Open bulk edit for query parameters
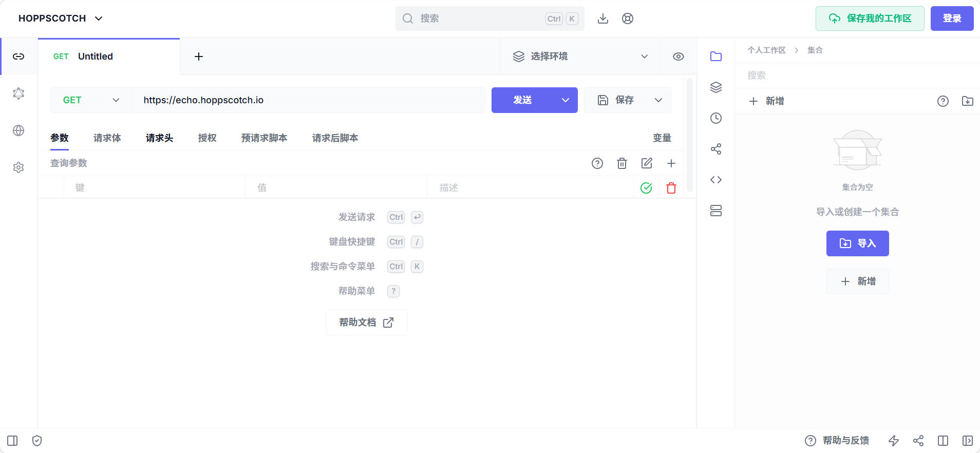Screen dimensions: 980x453 click(x=647, y=163)
